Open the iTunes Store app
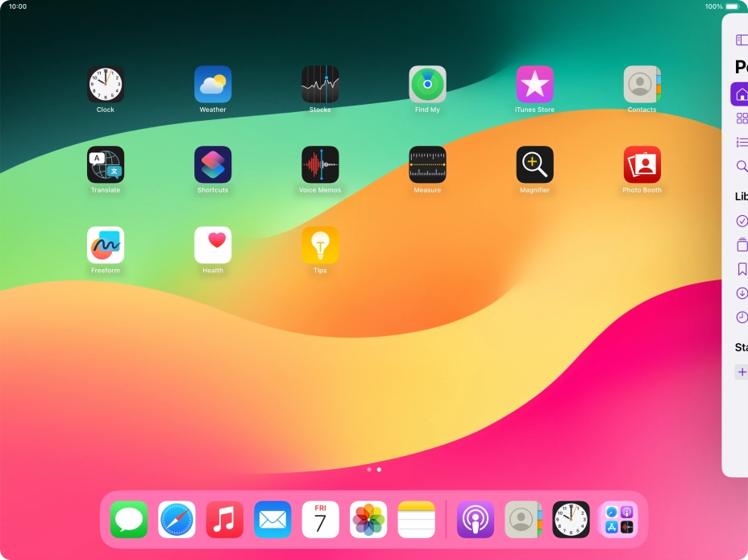The height and width of the screenshot is (560, 748). click(x=534, y=85)
